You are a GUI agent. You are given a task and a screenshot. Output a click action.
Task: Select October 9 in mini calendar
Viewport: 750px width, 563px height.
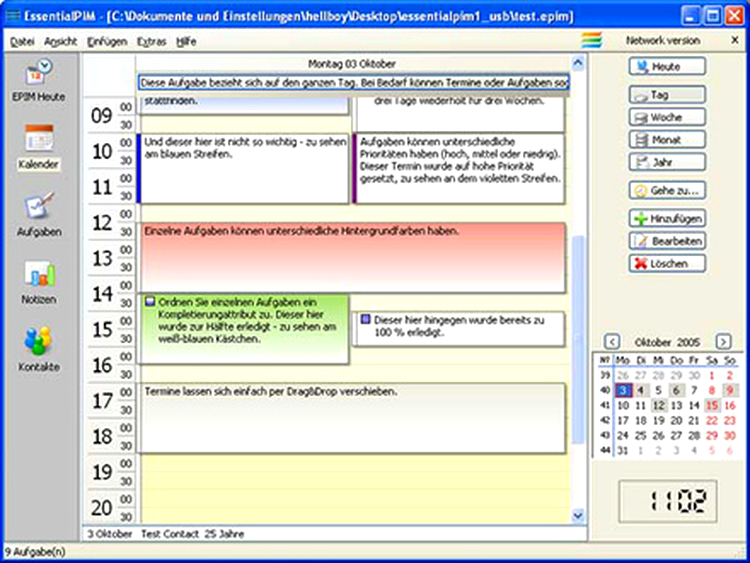coord(729,390)
